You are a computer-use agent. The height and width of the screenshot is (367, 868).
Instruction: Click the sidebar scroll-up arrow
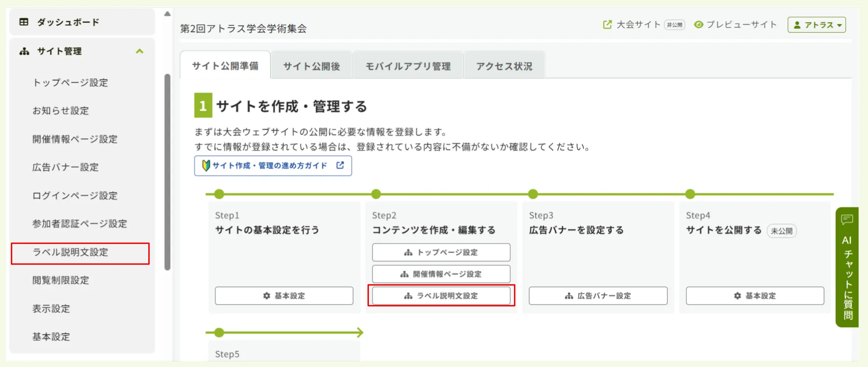point(167,14)
